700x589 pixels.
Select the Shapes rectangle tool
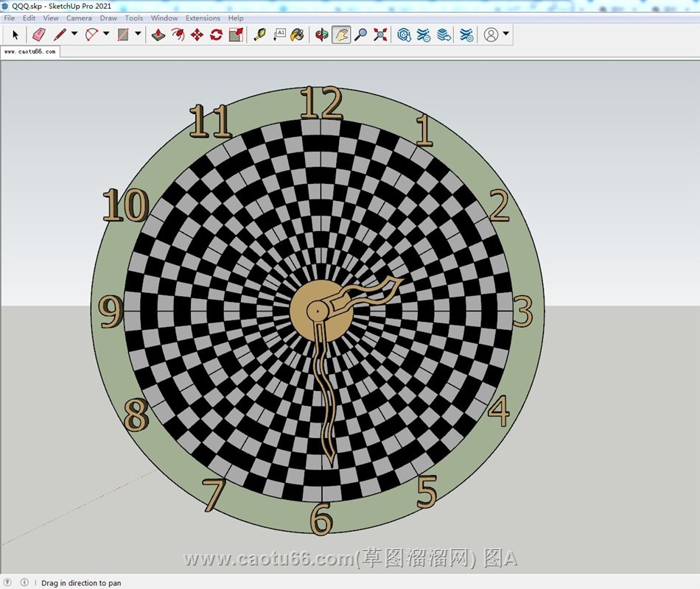123,35
